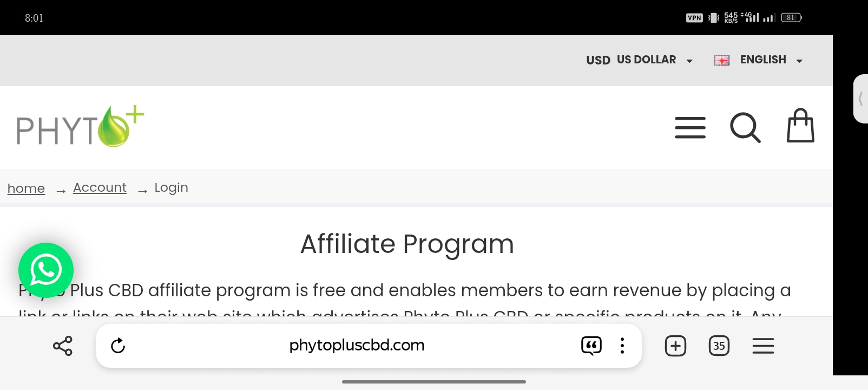Show the 35 open tabs
The width and height of the screenshot is (868, 390).
tap(719, 346)
